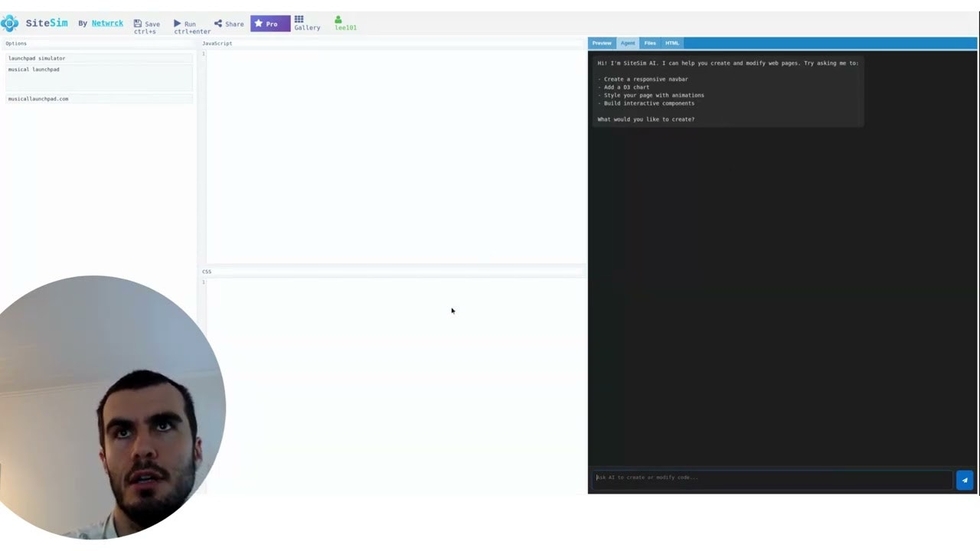Click the launchpad simulator title field

click(98, 58)
